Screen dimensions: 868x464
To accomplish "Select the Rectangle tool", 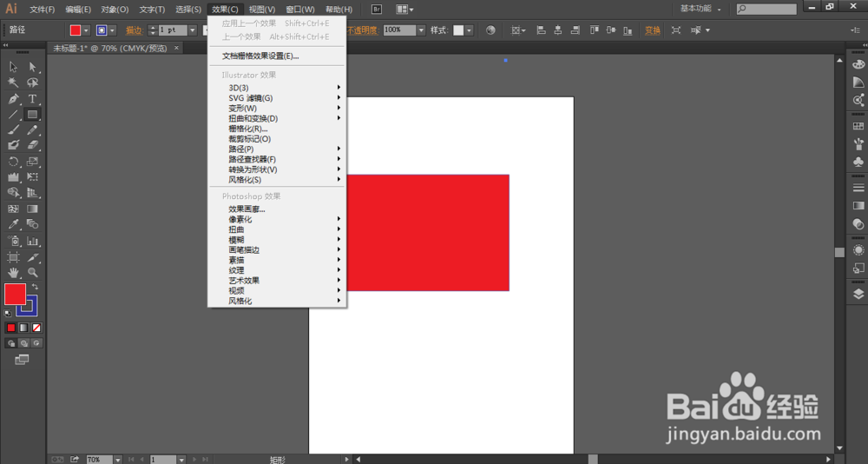I will [33, 114].
